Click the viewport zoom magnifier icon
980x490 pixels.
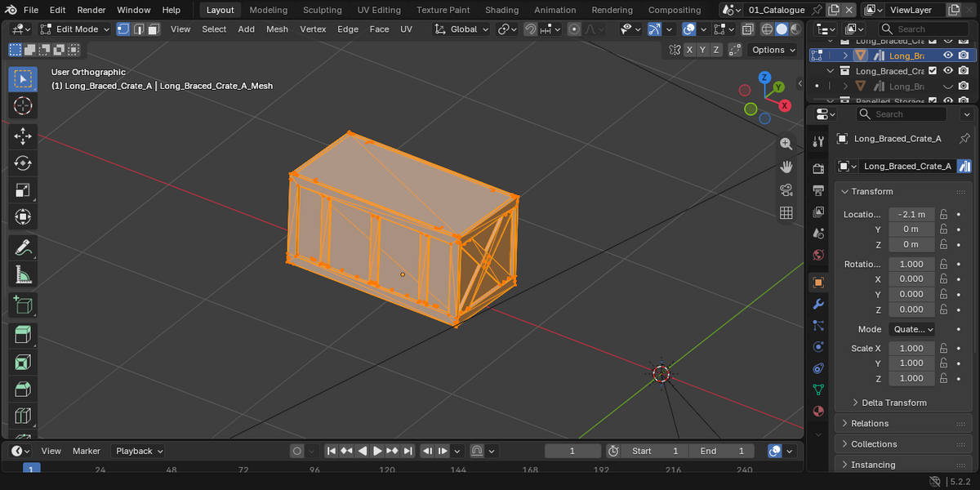786,143
